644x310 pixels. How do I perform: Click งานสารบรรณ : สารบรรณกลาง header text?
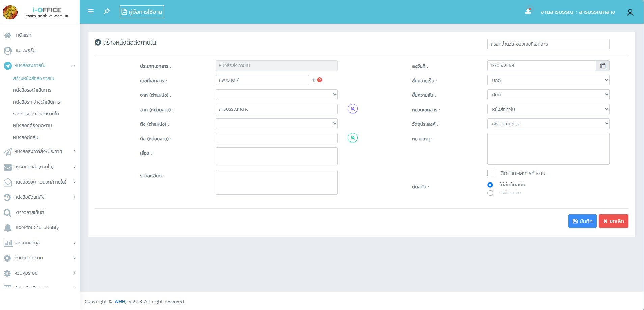point(578,12)
